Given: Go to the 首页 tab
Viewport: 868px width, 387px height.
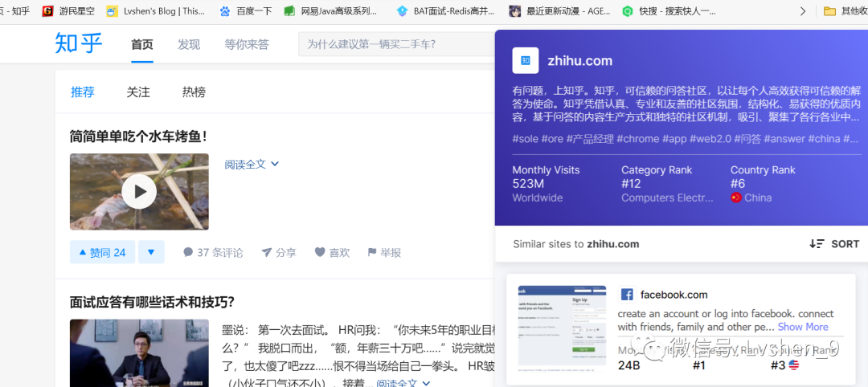Looking at the screenshot, I should pyautogui.click(x=142, y=45).
